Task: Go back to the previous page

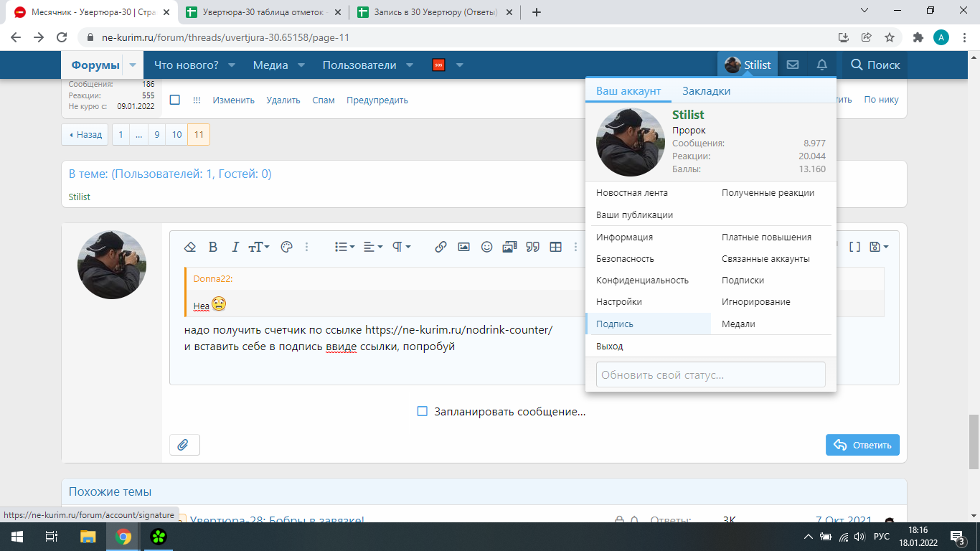Action: point(16,37)
